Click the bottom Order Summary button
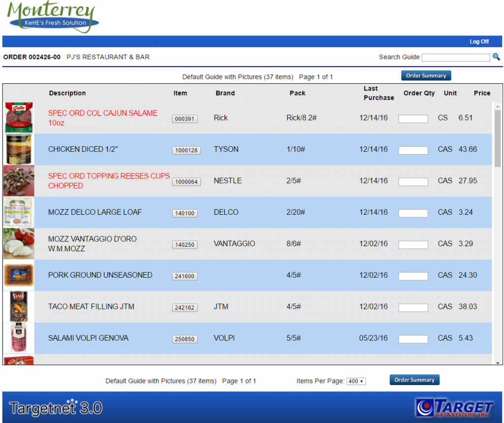 pyautogui.click(x=414, y=380)
